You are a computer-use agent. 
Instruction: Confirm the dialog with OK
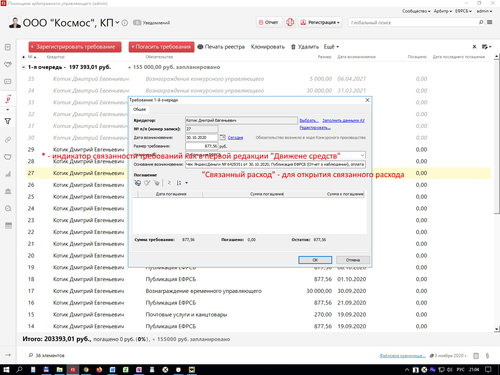(x=315, y=260)
